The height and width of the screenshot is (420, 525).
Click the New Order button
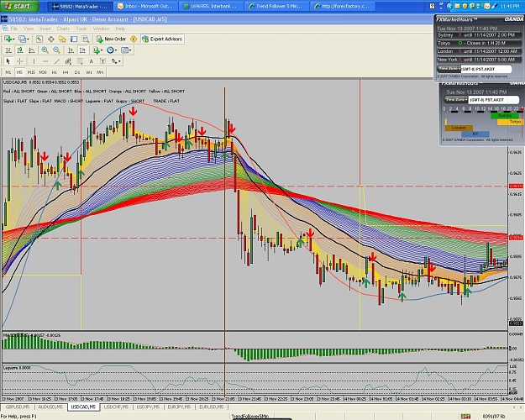click(x=111, y=39)
